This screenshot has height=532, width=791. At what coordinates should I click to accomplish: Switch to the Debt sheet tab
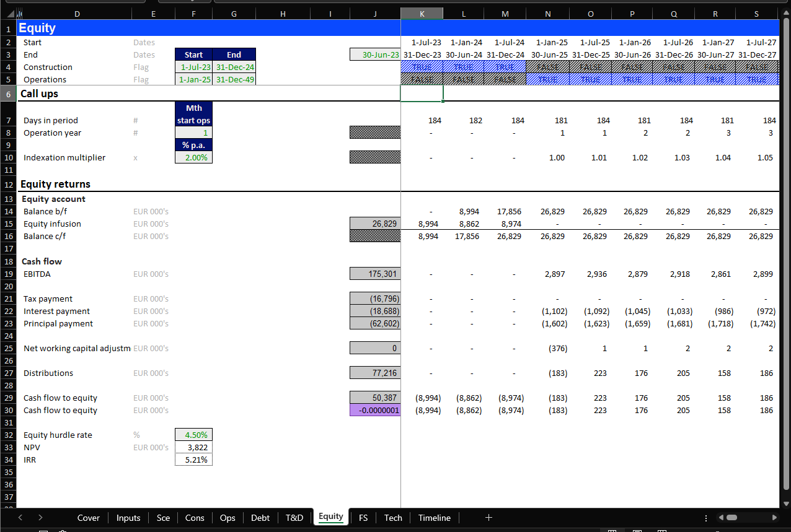[260, 518]
